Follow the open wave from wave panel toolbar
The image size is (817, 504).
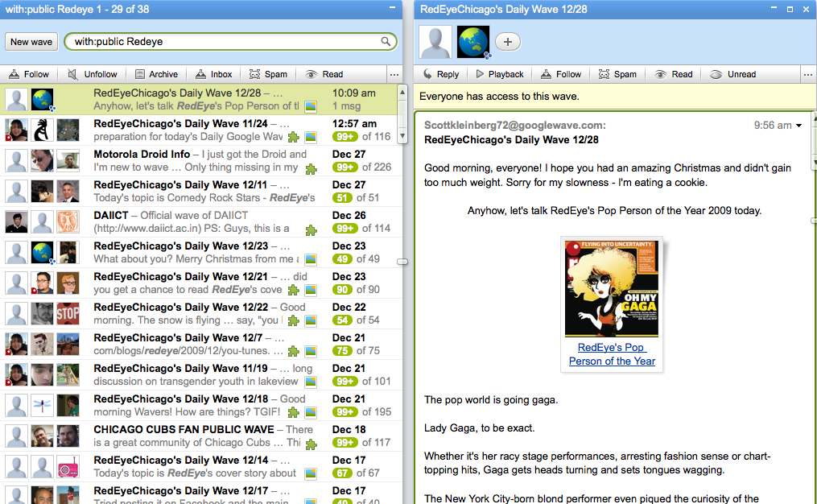click(x=561, y=74)
